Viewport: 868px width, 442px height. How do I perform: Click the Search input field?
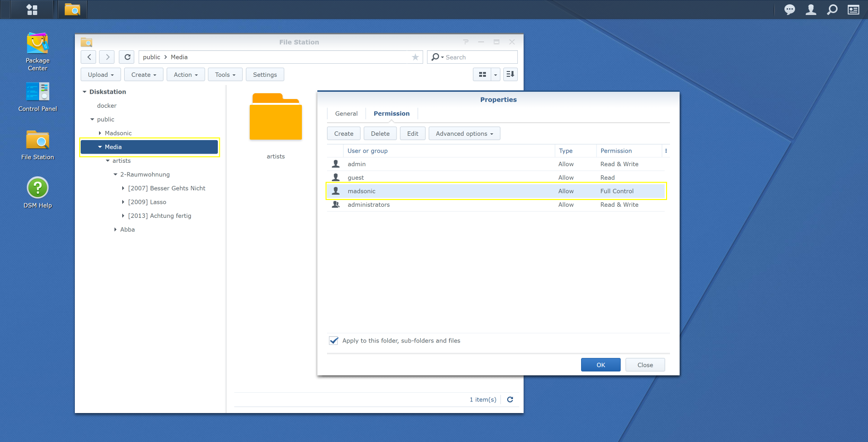coord(478,57)
